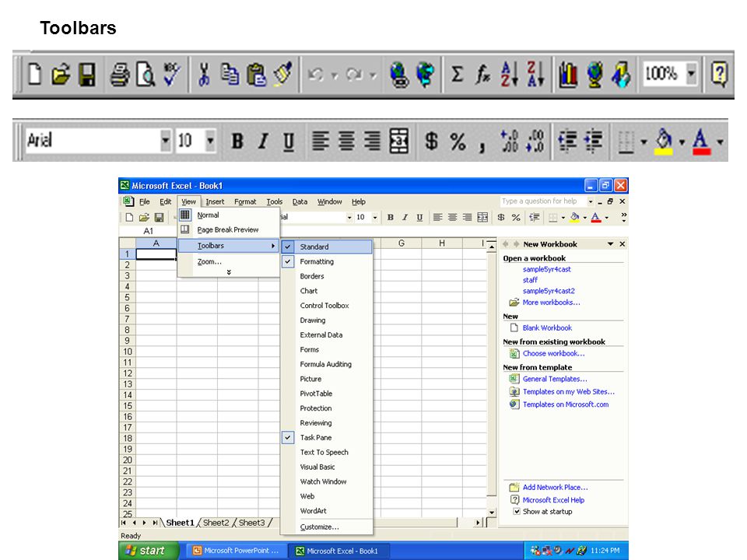747x560 pixels.
Task: Click the large Increase Decimal icon
Action: 509,141
